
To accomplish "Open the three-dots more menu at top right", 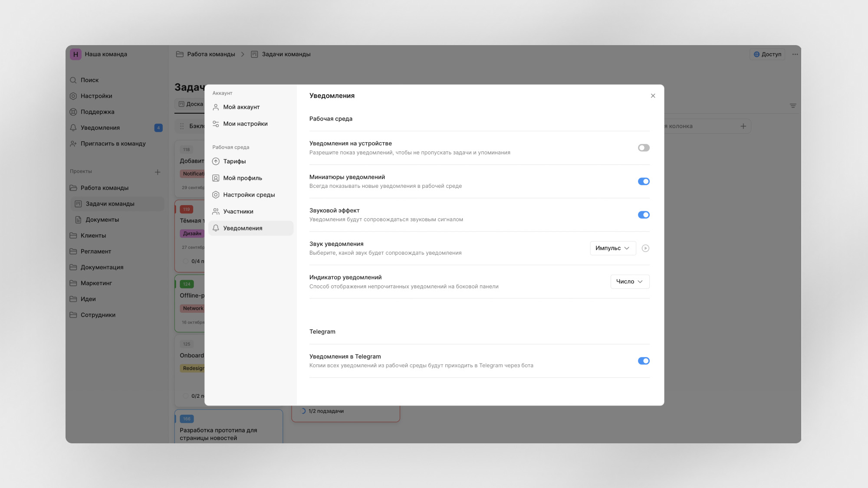I will tap(795, 54).
